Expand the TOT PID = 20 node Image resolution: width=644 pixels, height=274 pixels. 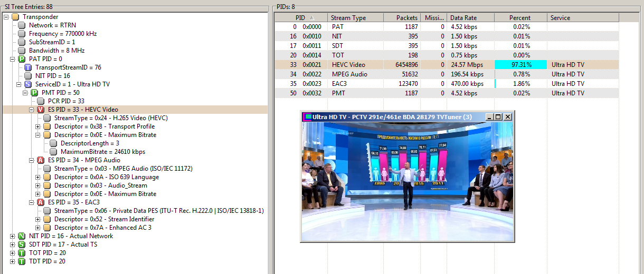coord(13,253)
